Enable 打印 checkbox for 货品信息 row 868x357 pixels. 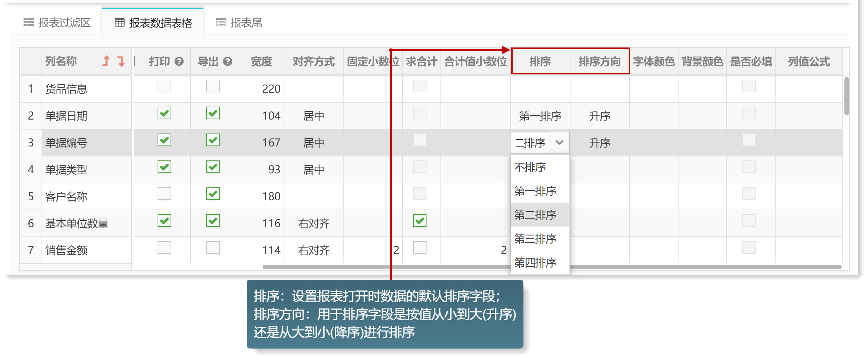(x=165, y=86)
